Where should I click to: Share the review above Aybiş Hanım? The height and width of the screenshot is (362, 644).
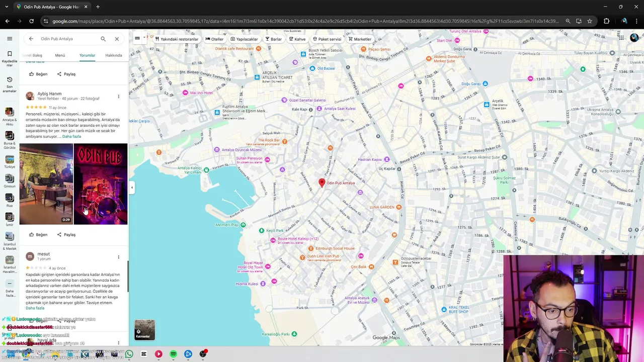tap(66, 74)
